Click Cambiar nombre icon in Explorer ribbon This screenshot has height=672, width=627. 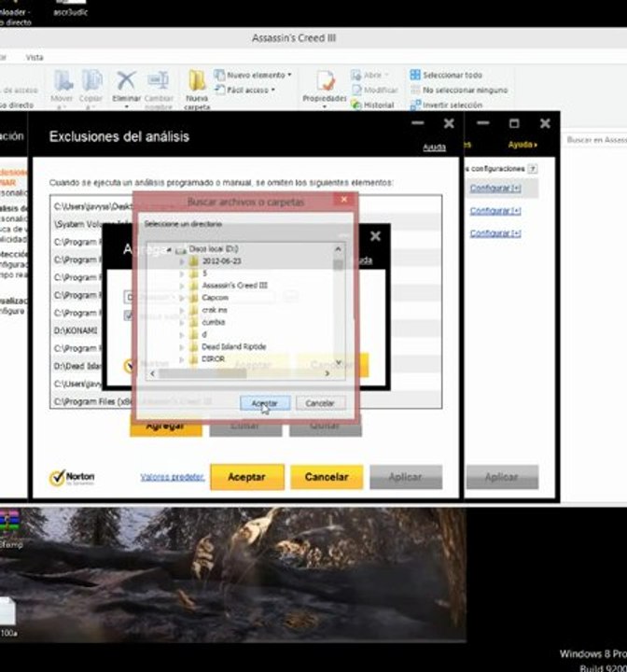[158, 80]
